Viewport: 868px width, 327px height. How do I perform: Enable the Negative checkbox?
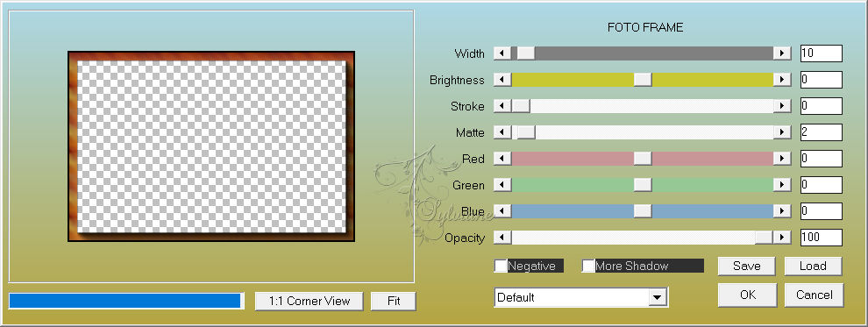[x=501, y=267]
